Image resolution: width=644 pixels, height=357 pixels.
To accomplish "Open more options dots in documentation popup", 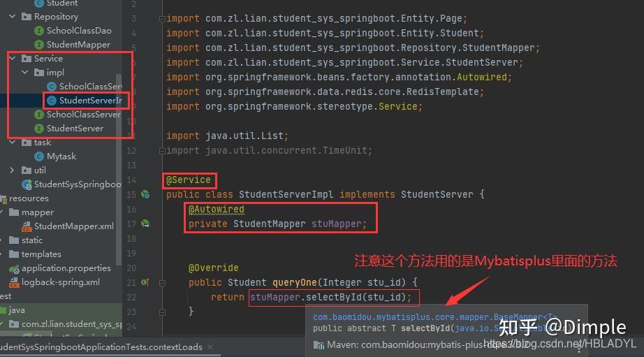I will click(x=579, y=347).
